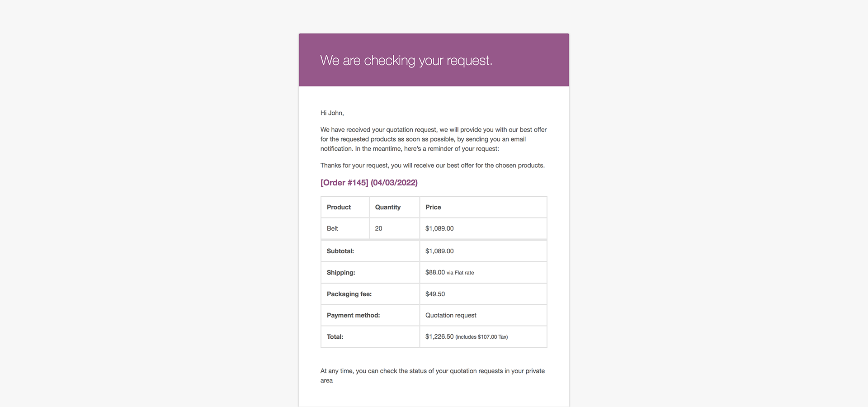This screenshot has height=407, width=868.
Task: Open the Order #145 link
Action: (x=369, y=183)
